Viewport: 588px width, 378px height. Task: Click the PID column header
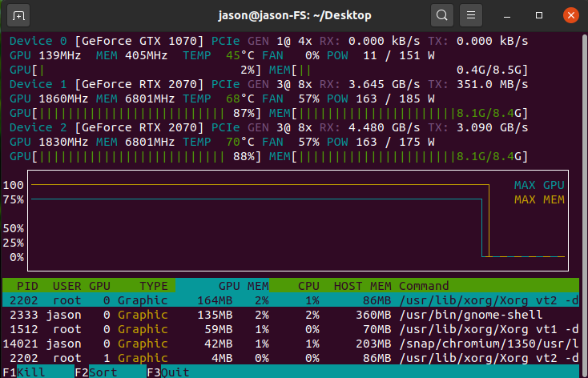27,286
